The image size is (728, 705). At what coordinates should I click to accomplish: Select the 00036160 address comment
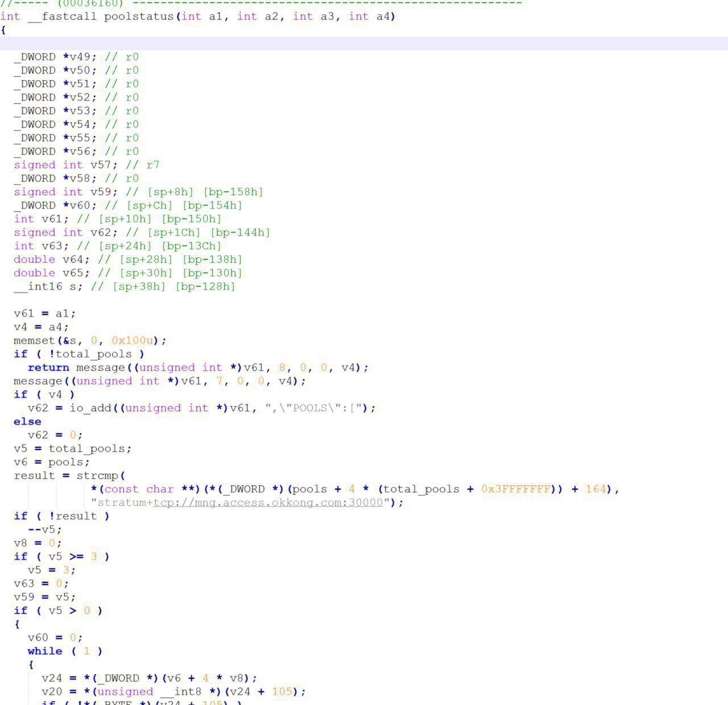[89, 3]
